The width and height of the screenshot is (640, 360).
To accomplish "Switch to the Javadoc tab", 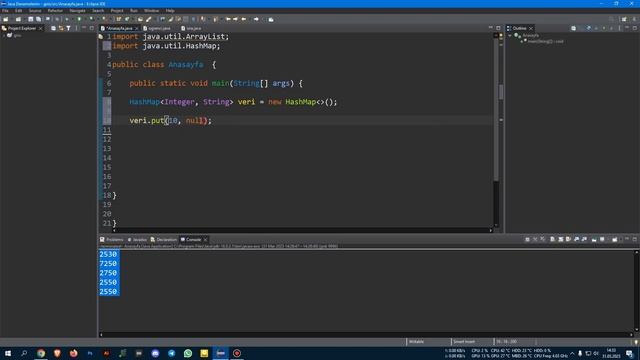I will (x=137, y=240).
